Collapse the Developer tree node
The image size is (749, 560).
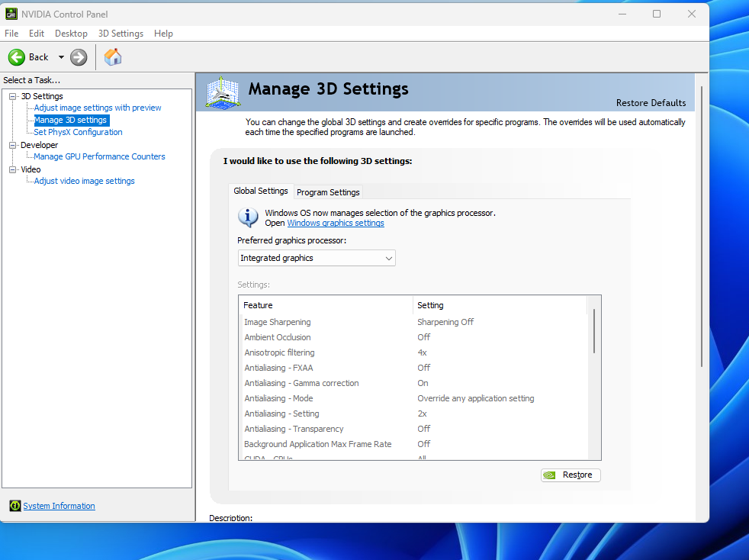[x=13, y=145]
